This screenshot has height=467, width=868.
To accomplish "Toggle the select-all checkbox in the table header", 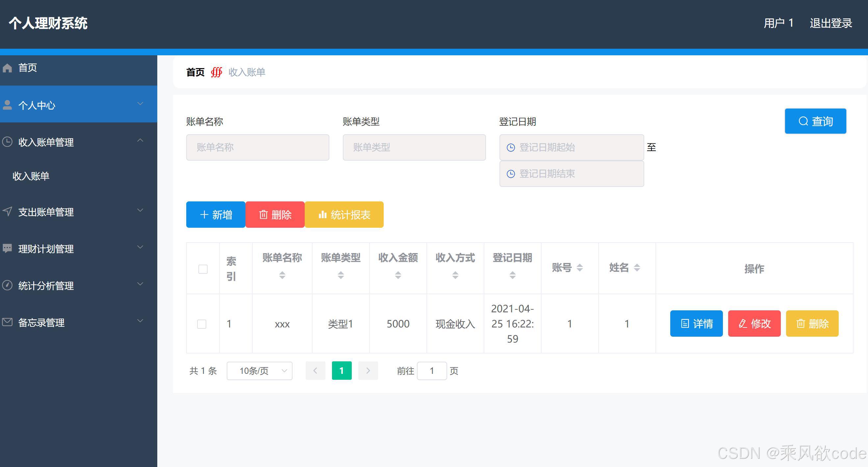I will click(x=202, y=269).
